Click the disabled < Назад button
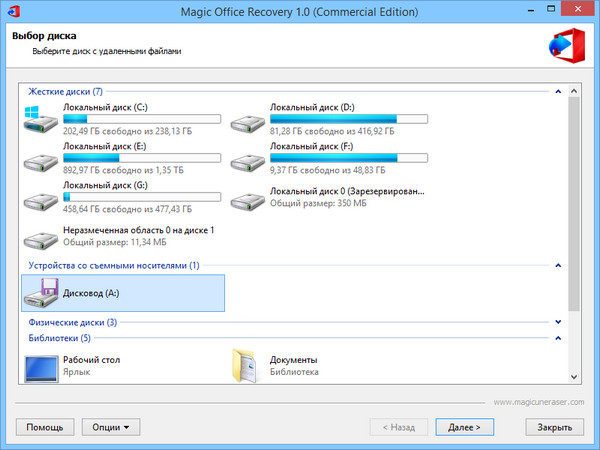The width and height of the screenshot is (600, 450). 399,427
